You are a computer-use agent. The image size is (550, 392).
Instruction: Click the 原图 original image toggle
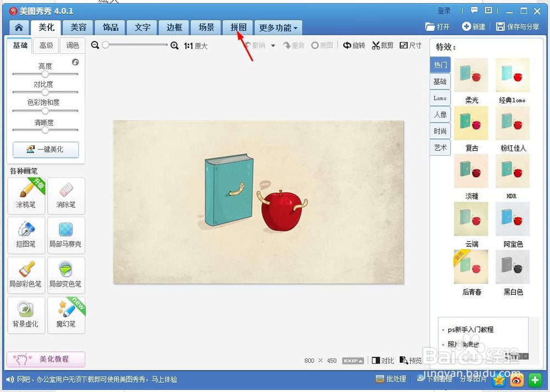[322, 45]
